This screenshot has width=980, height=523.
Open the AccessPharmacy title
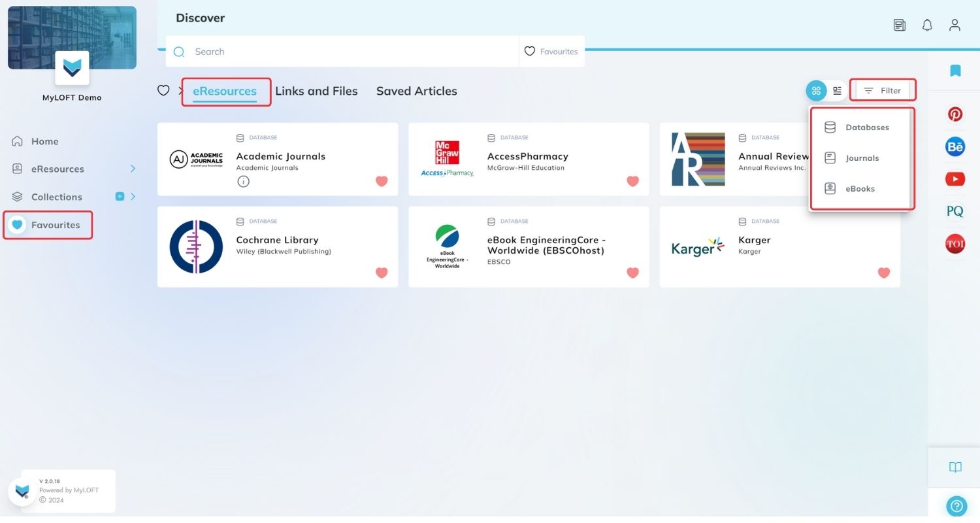(x=528, y=156)
